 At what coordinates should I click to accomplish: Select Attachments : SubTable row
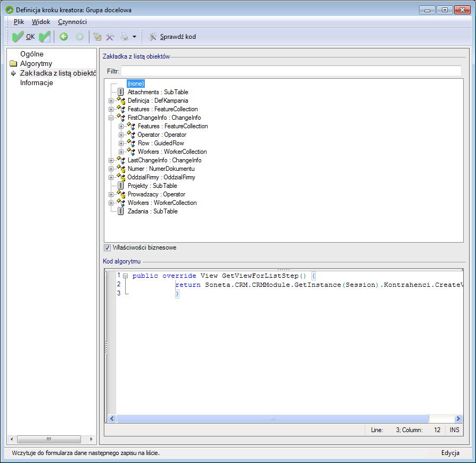(x=158, y=92)
